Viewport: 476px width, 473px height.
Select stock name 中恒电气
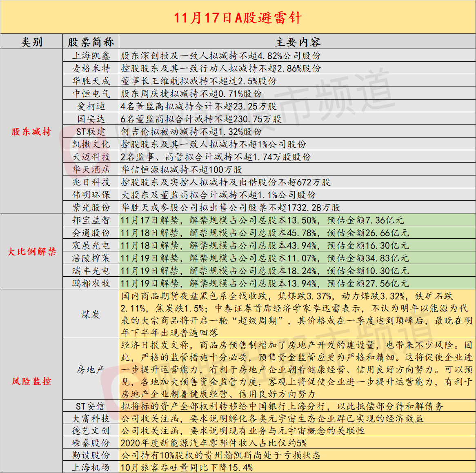point(91,93)
